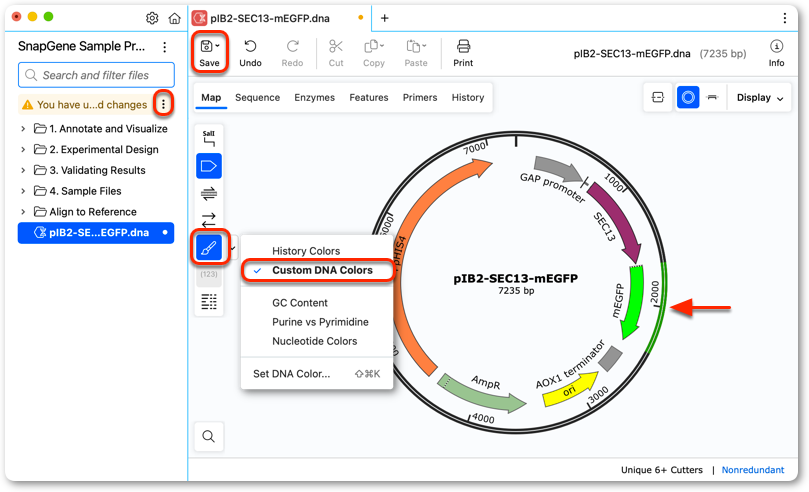Switch to the Sequence tab

coord(257,97)
